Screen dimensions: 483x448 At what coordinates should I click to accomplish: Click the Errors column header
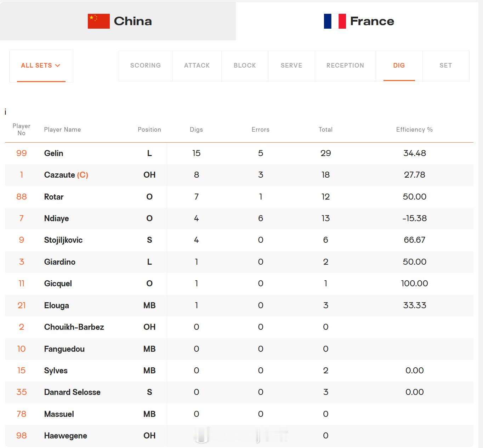[260, 130]
